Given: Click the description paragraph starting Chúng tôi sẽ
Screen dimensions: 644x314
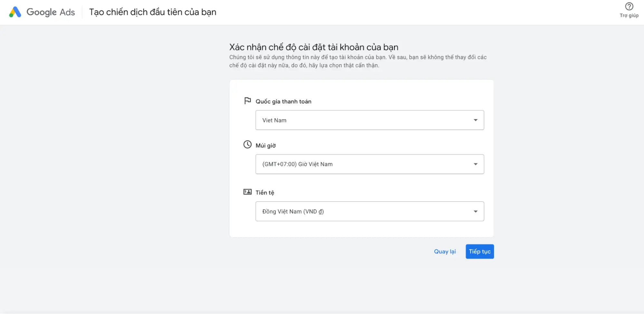Looking at the screenshot, I should (x=358, y=61).
